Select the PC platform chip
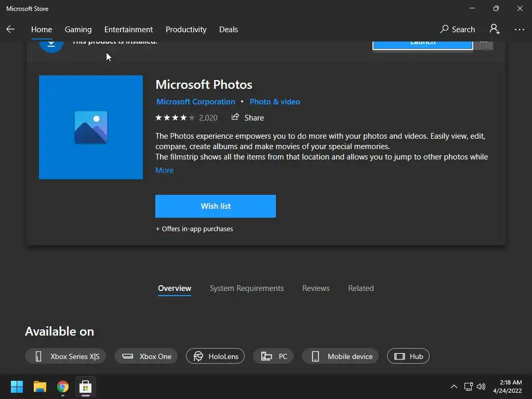 pyautogui.click(x=273, y=356)
